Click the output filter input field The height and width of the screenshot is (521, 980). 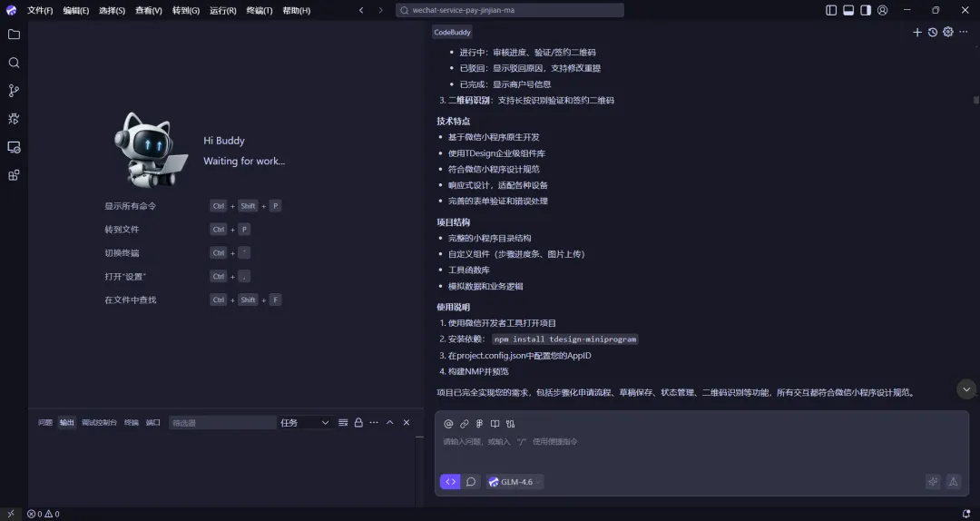click(x=222, y=423)
